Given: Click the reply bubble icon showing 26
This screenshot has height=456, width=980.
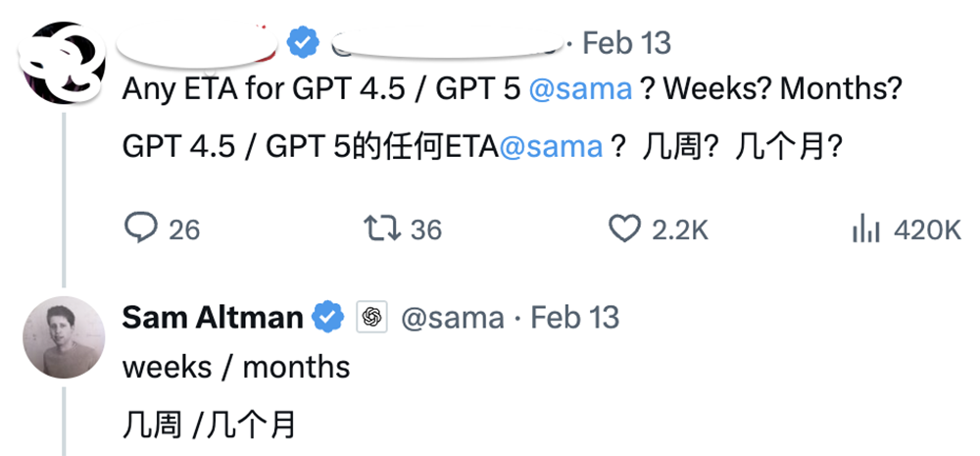Looking at the screenshot, I should tap(141, 228).
